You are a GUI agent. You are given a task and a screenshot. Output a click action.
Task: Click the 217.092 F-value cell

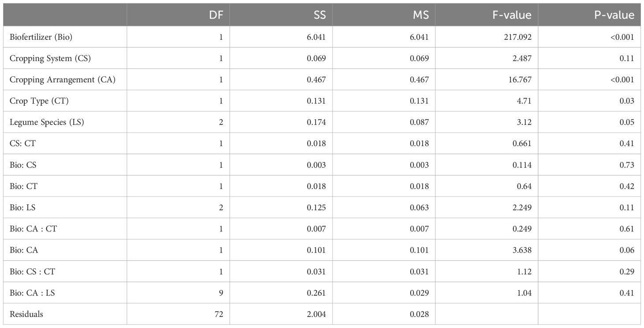(x=517, y=37)
